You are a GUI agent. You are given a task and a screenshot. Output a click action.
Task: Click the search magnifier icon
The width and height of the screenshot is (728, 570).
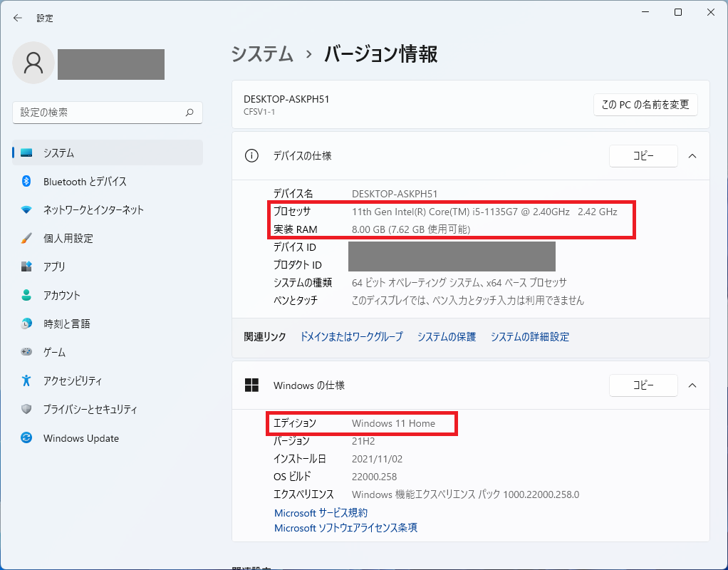(189, 113)
